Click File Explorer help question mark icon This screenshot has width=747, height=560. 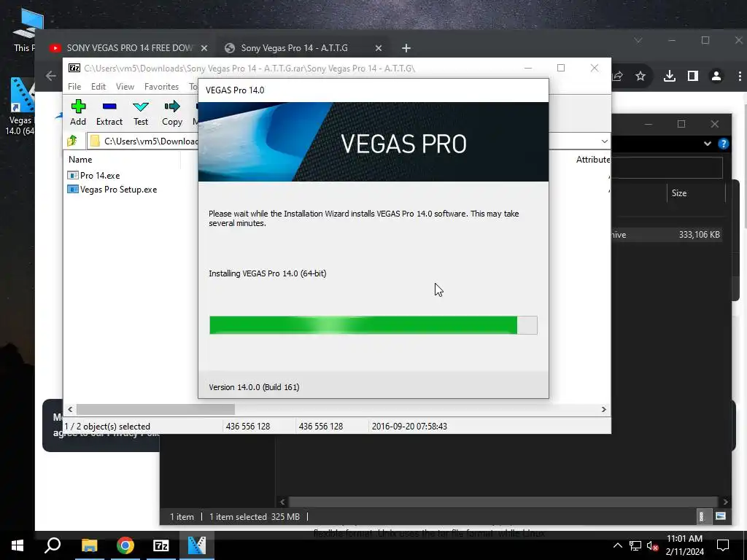(723, 144)
